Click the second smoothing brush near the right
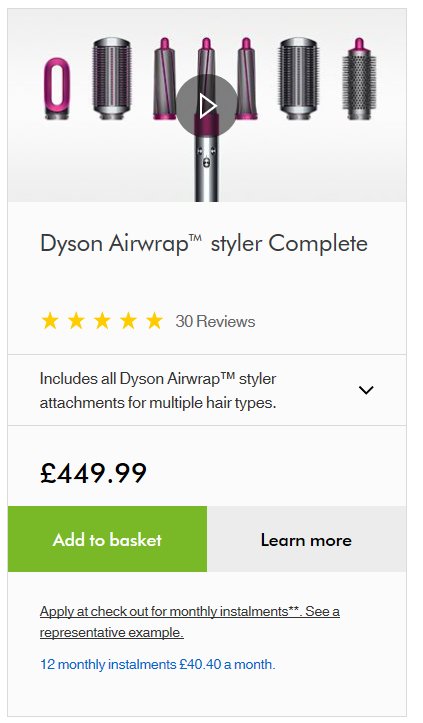 pyautogui.click(x=299, y=79)
